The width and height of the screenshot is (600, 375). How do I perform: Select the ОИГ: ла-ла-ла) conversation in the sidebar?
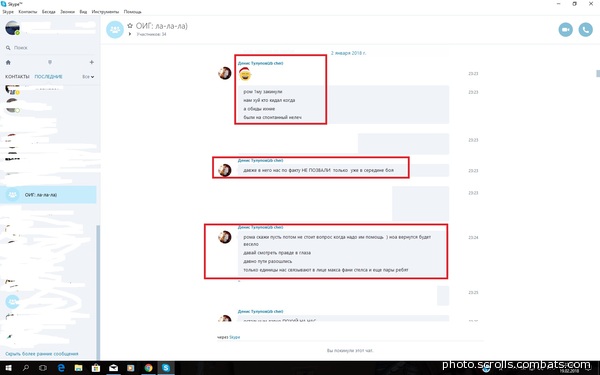coord(48,195)
